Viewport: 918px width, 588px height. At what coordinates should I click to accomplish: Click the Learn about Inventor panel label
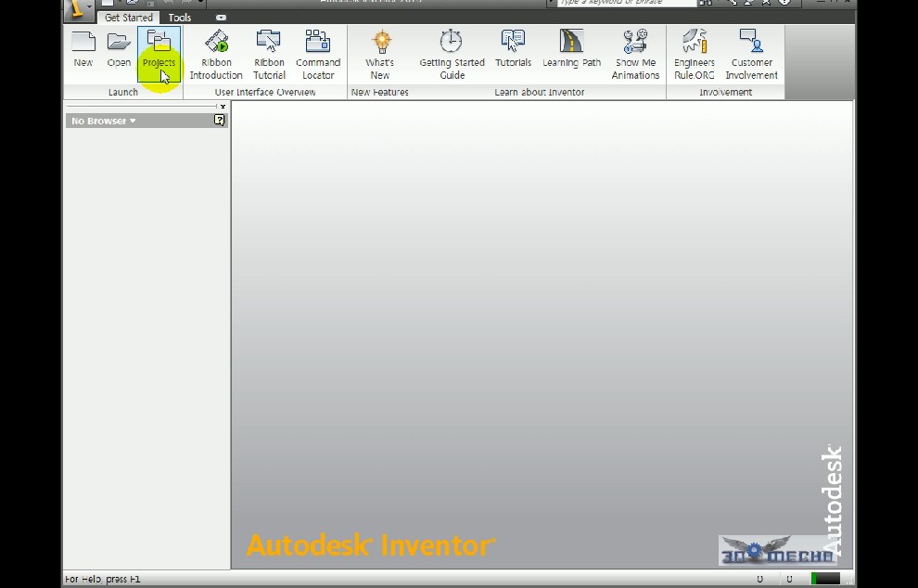click(539, 92)
